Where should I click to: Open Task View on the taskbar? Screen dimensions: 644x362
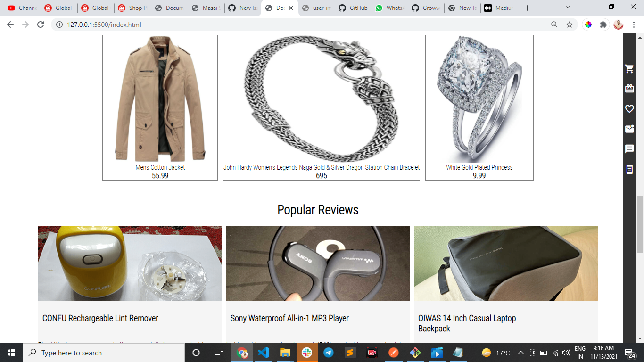(218, 353)
